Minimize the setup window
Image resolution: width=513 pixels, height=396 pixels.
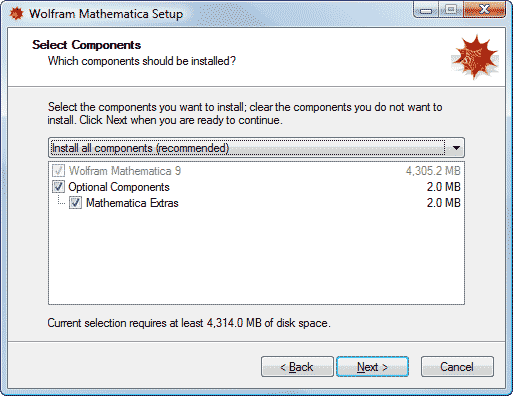426,10
